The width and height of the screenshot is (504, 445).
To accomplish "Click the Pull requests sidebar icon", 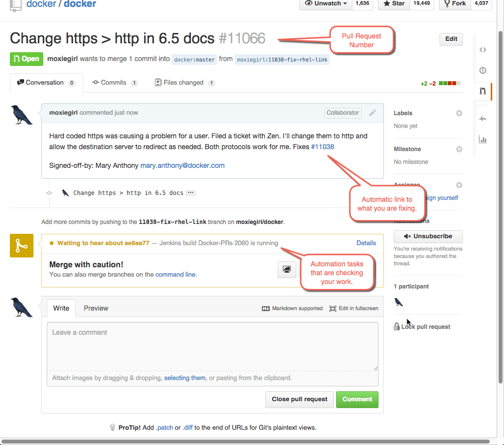I will [482, 92].
